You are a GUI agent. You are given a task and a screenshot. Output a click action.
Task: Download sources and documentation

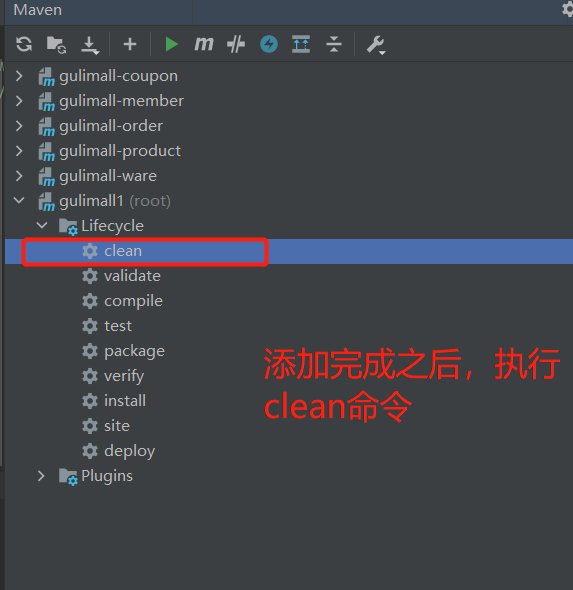pyautogui.click(x=90, y=45)
